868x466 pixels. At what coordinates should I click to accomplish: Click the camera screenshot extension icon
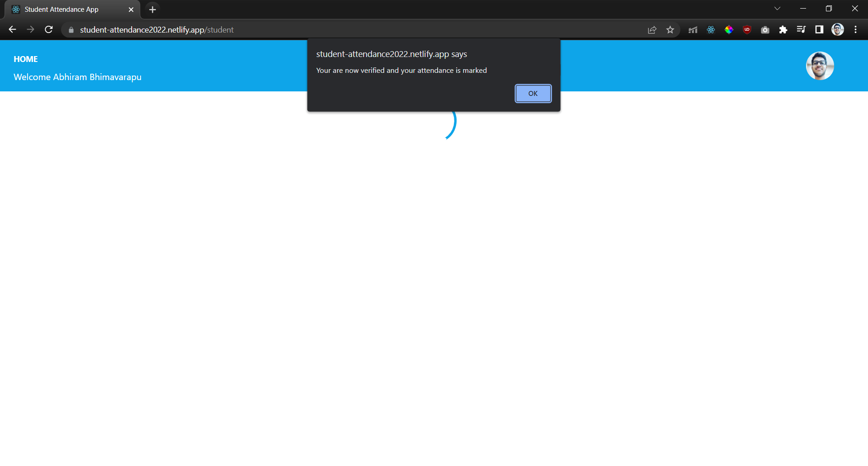pos(765,29)
